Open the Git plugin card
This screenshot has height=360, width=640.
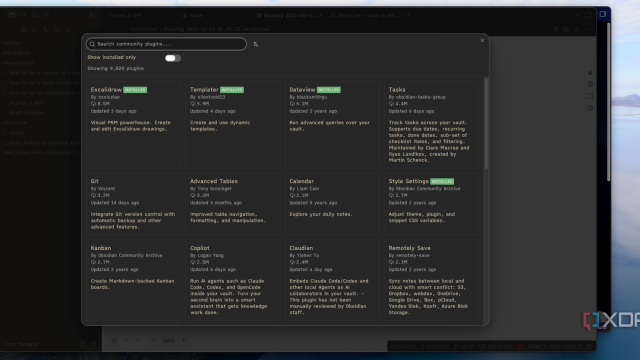point(133,203)
